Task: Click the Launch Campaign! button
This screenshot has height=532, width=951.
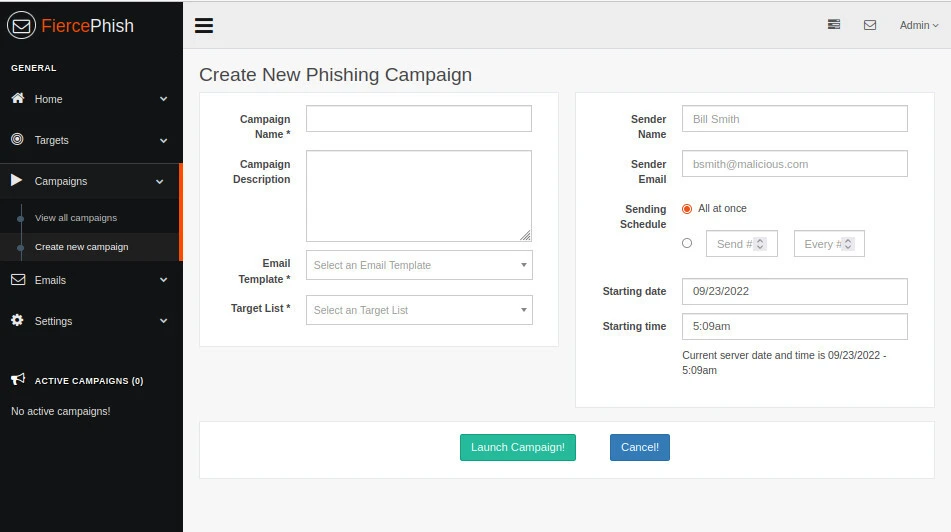Action: (517, 447)
